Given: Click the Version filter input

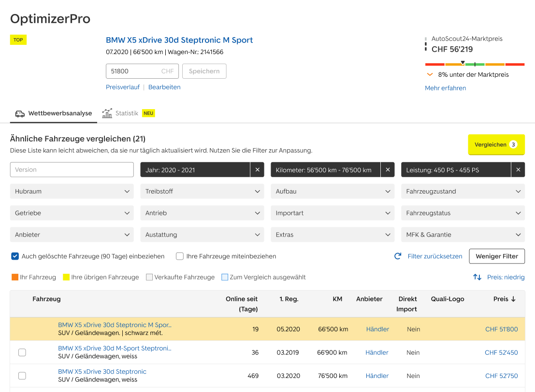Looking at the screenshot, I should 72,170.
